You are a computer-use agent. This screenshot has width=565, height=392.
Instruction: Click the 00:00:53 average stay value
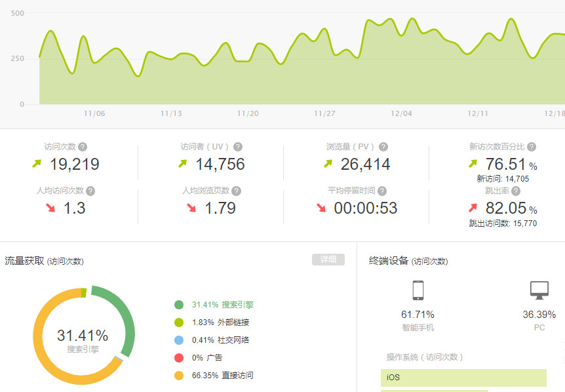[365, 208]
